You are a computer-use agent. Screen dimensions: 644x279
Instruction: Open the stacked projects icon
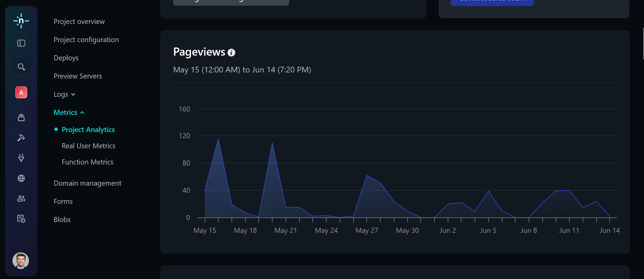[x=21, y=118]
